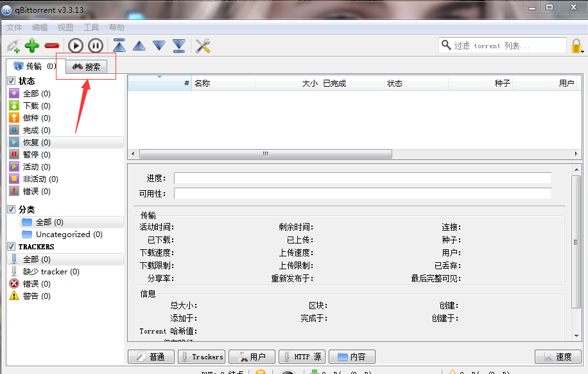
Task: Click the details panel vertical scrollbar thumb
Action: click(576, 242)
